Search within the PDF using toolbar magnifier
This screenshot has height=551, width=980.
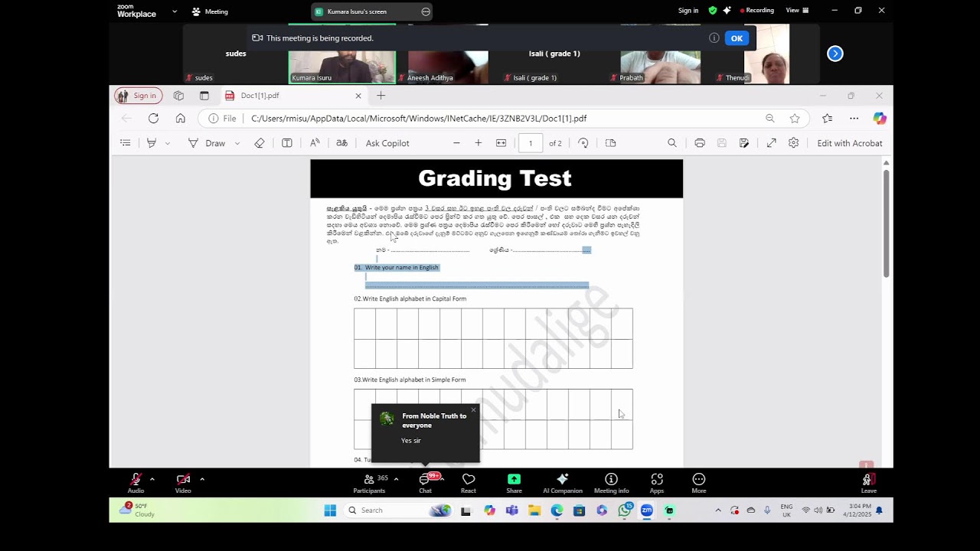(672, 143)
